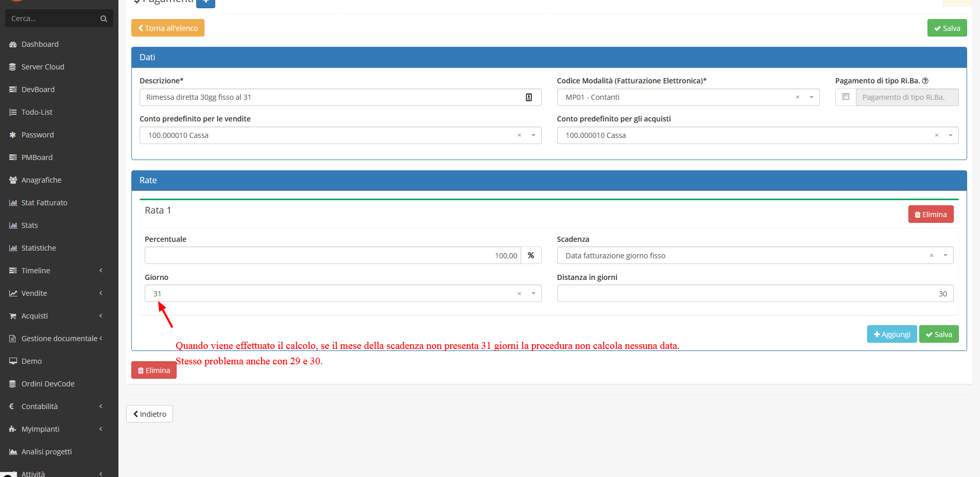Click the search magnifier icon
The image size is (980, 477).
click(x=103, y=18)
